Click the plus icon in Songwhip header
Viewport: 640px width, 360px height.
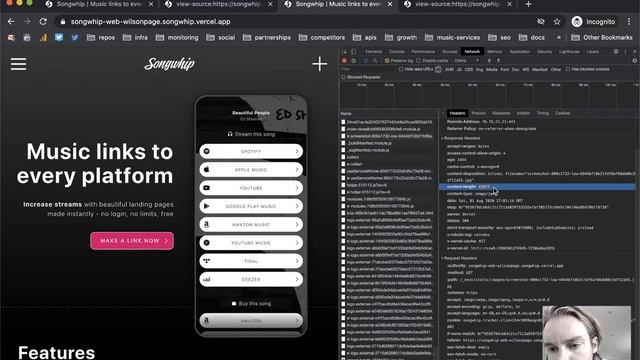pos(320,64)
